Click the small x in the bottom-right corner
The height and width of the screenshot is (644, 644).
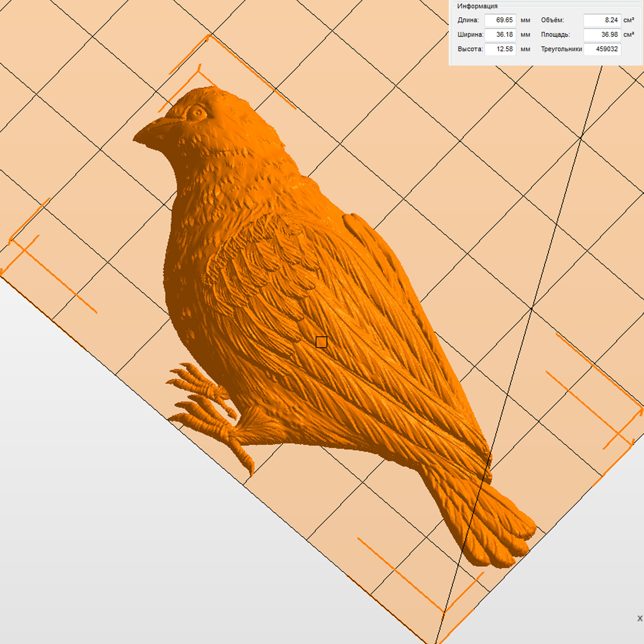[x=640, y=618]
